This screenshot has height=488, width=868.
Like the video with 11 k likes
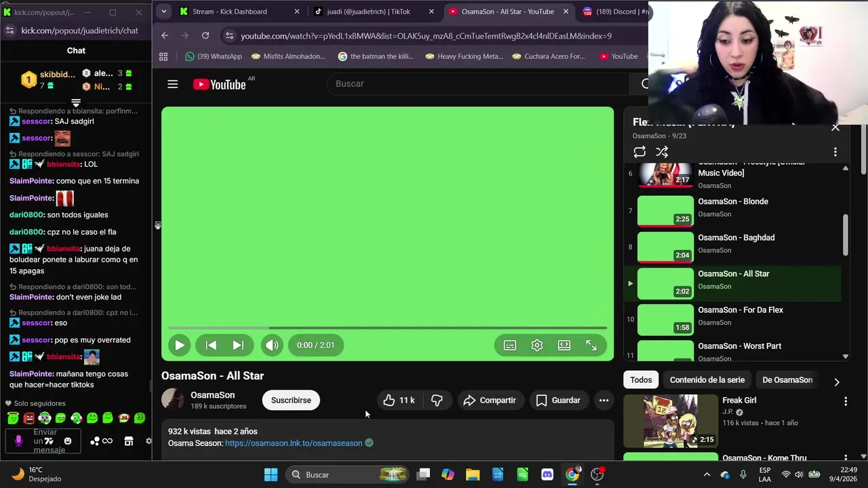[399, 401]
